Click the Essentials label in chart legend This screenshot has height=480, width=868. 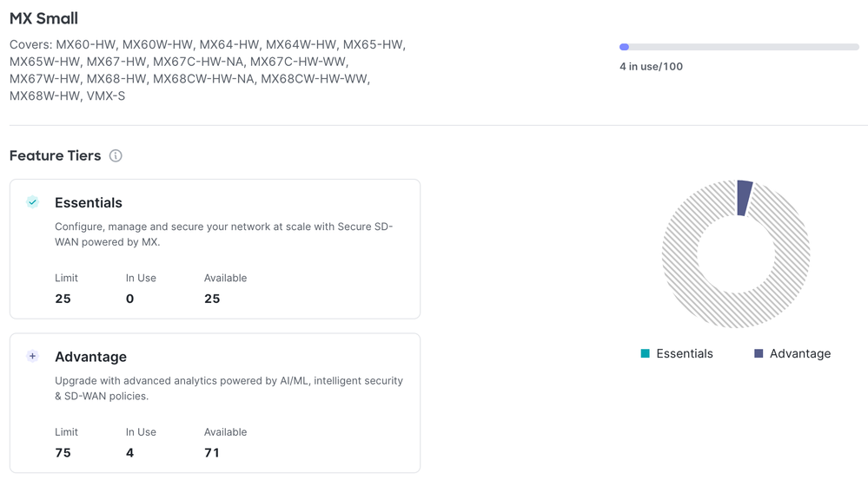click(x=685, y=353)
